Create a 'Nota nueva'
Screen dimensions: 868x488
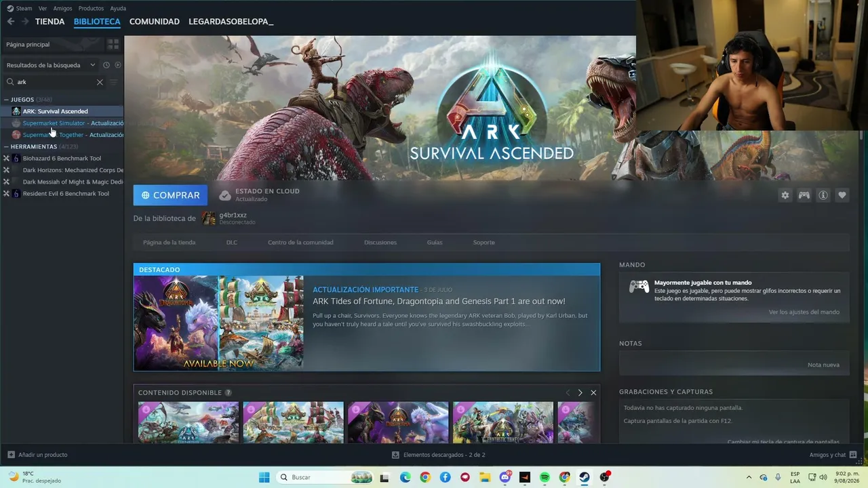(823, 365)
